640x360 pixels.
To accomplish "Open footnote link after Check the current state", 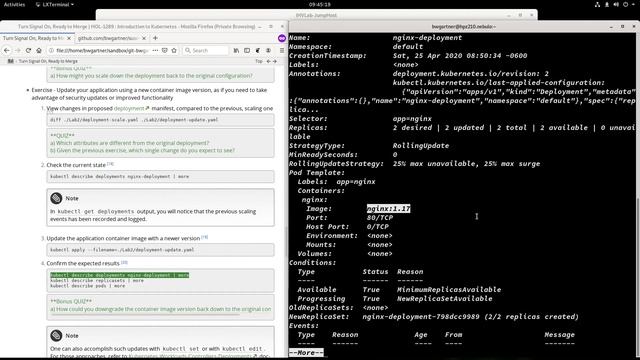I will tap(110, 164).
